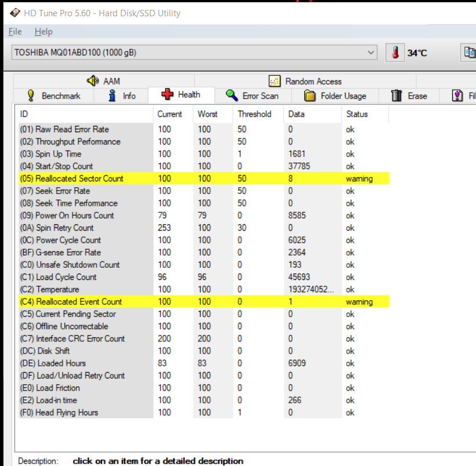The width and height of the screenshot is (476, 466).
Task: Click data value 8585 for Power On Hours
Action: pyautogui.click(x=297, y=216)
